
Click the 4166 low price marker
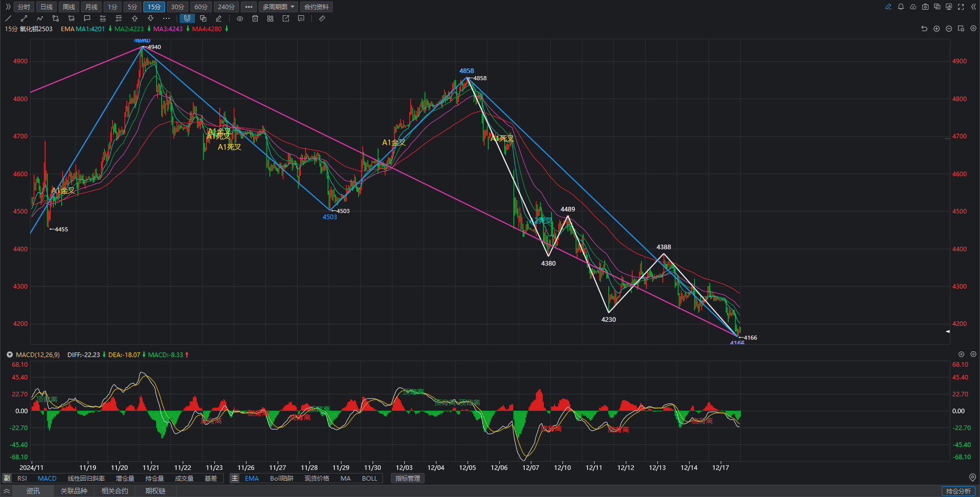pyautogui.click(x=750, y=338)
